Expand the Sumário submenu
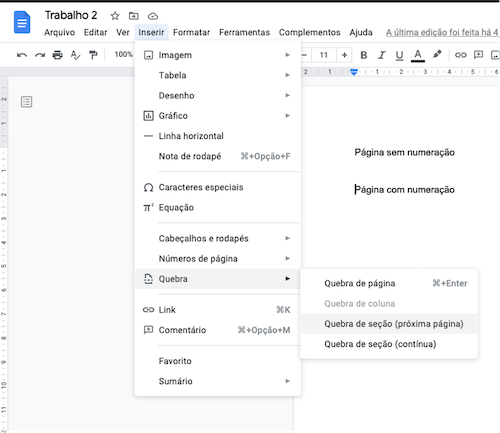The image size is (500, 433). click(x=218, y=381)
